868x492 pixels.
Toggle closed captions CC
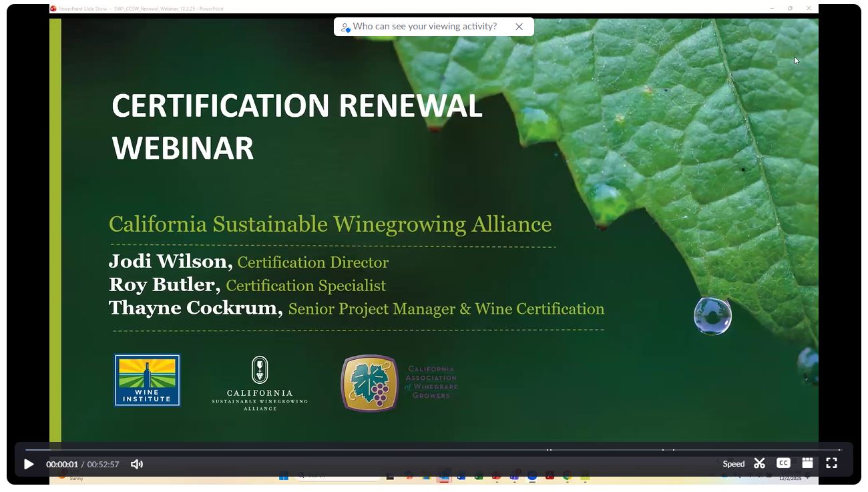click(783, 463)
